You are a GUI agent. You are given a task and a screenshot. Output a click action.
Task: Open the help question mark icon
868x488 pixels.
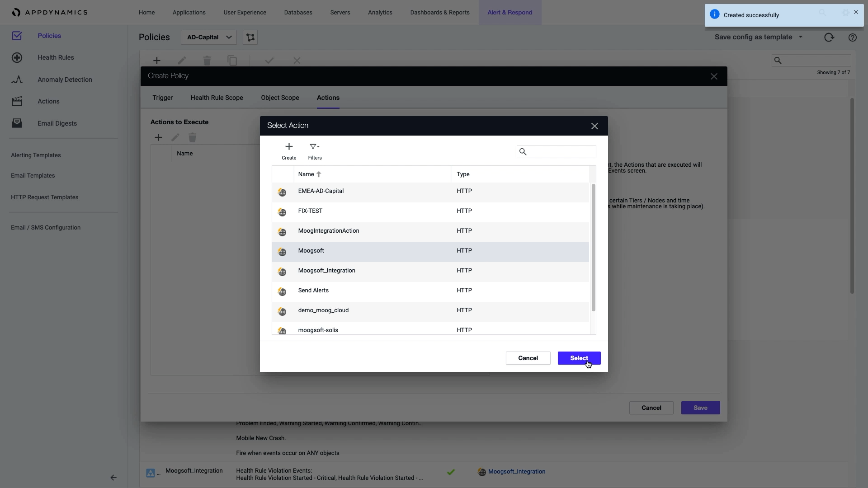[853, 38]
